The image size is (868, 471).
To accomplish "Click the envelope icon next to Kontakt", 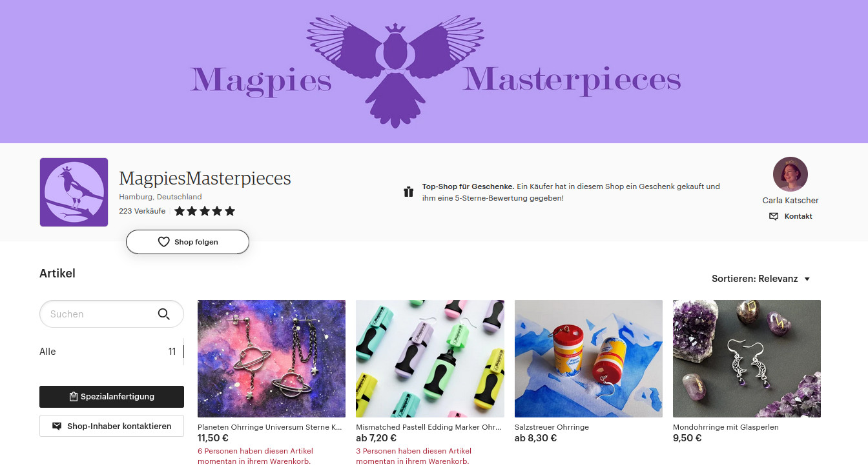I will point(774,216).
